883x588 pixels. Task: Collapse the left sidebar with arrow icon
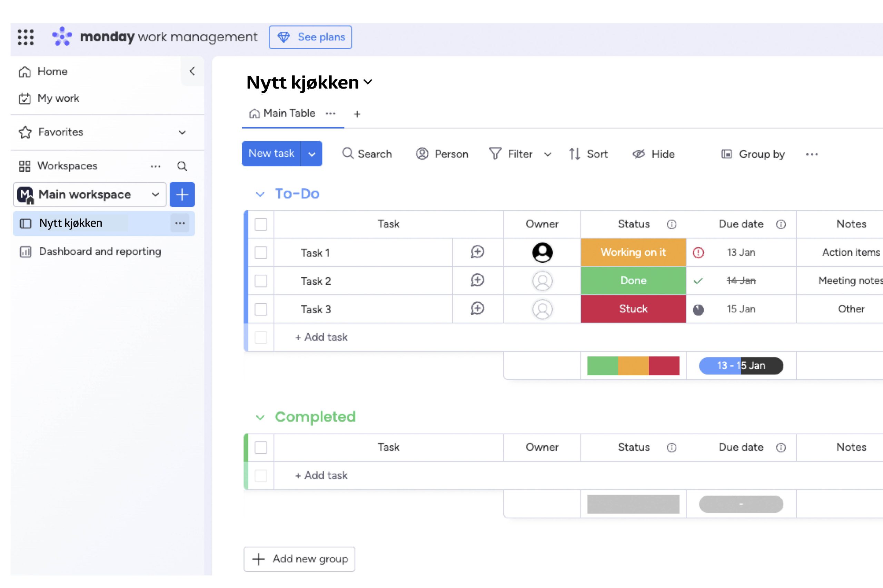(192, 71)
